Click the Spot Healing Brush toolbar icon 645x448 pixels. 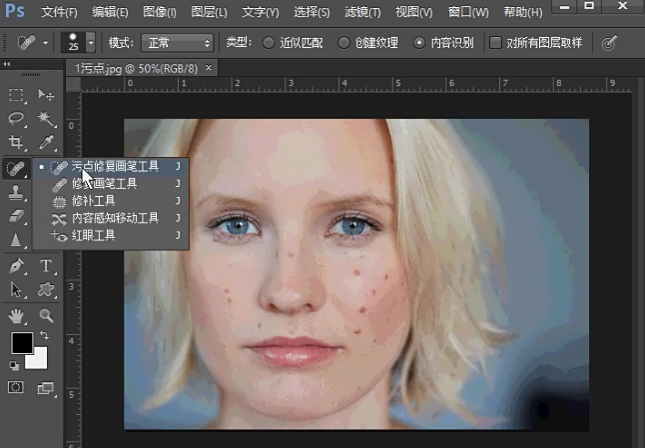coord(16,168)
